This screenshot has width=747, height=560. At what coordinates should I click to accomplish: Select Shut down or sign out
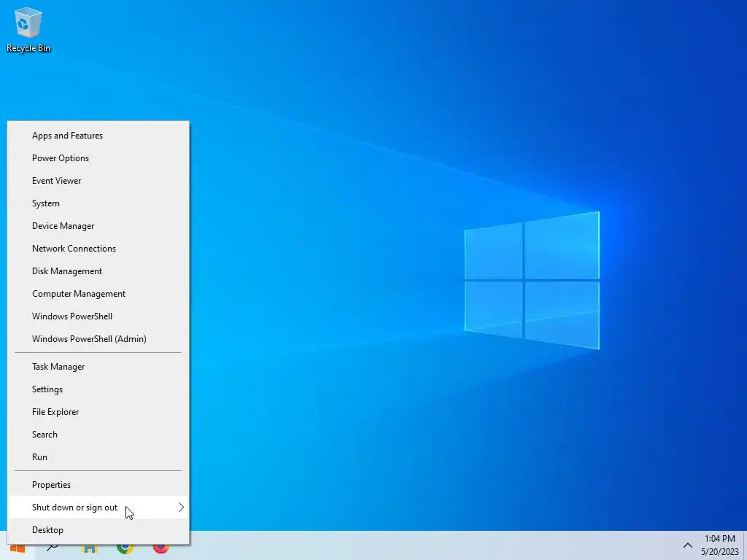coord(98,507)
